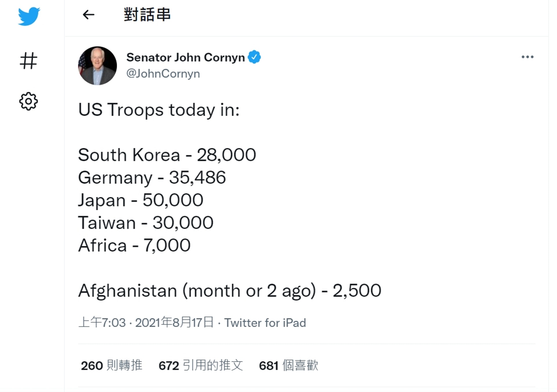557x392 pixels.
Task: Click the 上午7:03 · 2021年8月17日 timestamp
Action: point(146,322)
